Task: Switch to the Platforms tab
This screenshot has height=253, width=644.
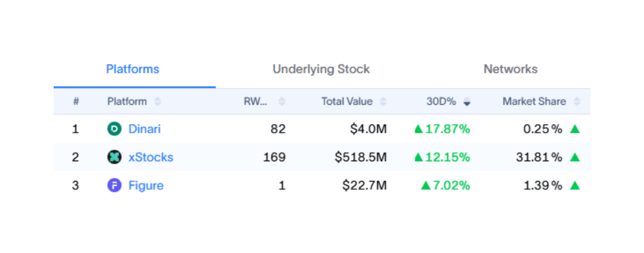Action: 133,69
